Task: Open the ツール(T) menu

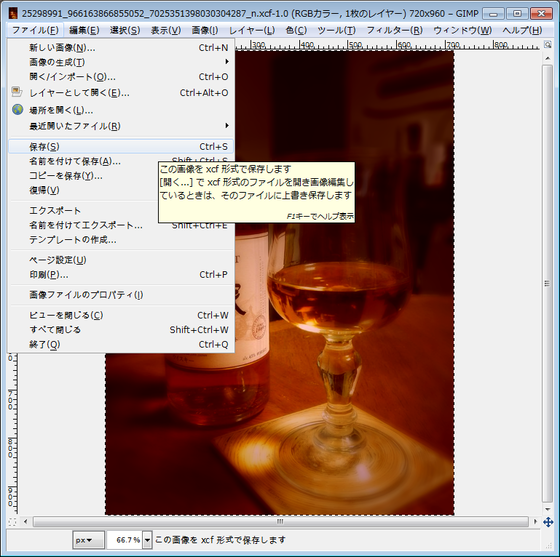Action: (x=336, y=30)
